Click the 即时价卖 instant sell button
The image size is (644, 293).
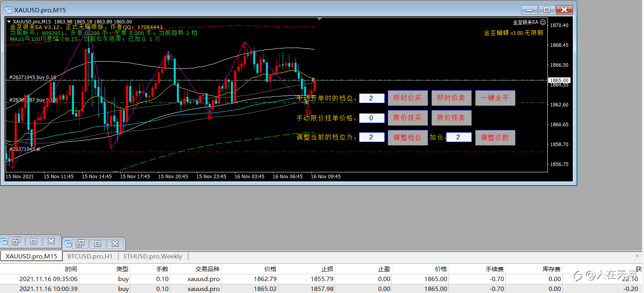[451, 98]
